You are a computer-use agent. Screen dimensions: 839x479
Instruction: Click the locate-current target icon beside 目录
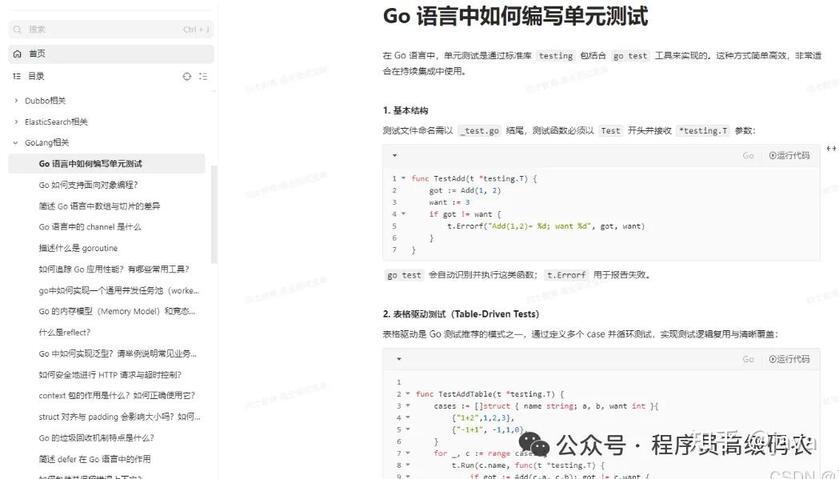click(187, 77)
